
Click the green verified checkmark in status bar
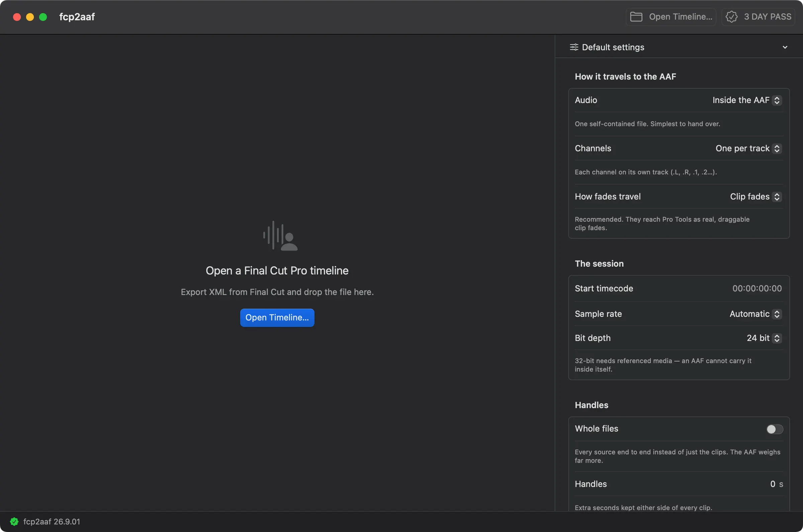[x=14, y=522]
